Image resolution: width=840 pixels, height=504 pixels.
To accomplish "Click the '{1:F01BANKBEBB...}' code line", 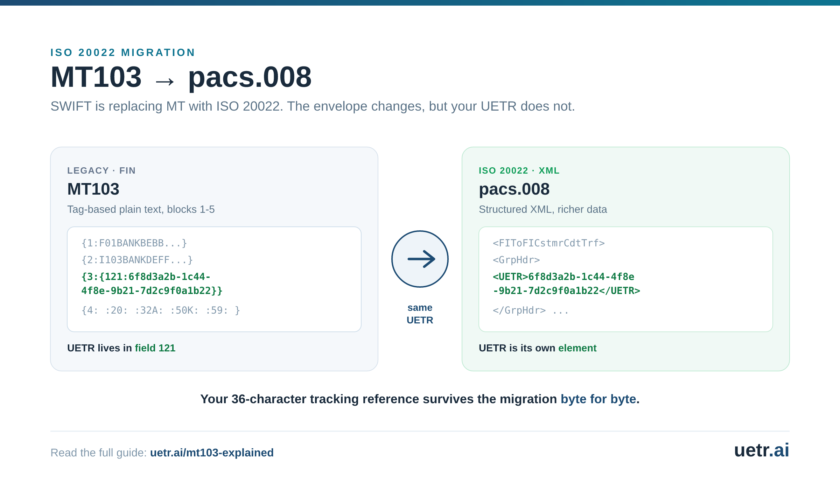I will click(x=134, y=243).
